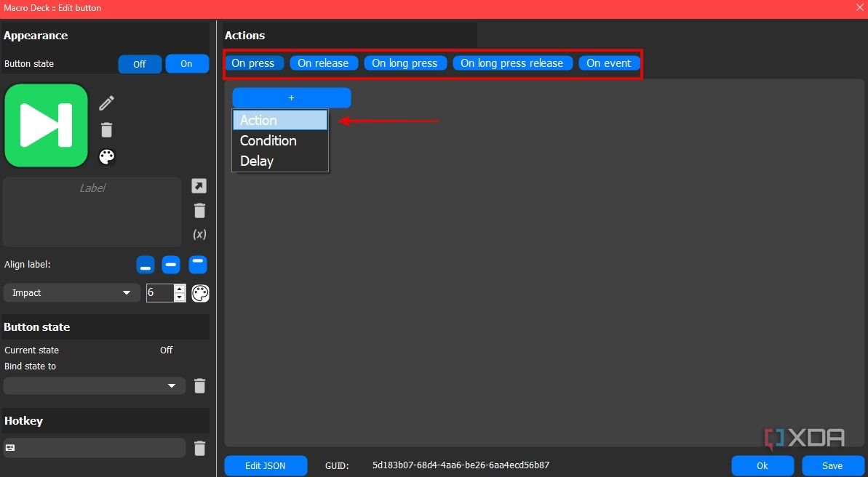Click the arrow icon next to label box

[x=199, y=186]
